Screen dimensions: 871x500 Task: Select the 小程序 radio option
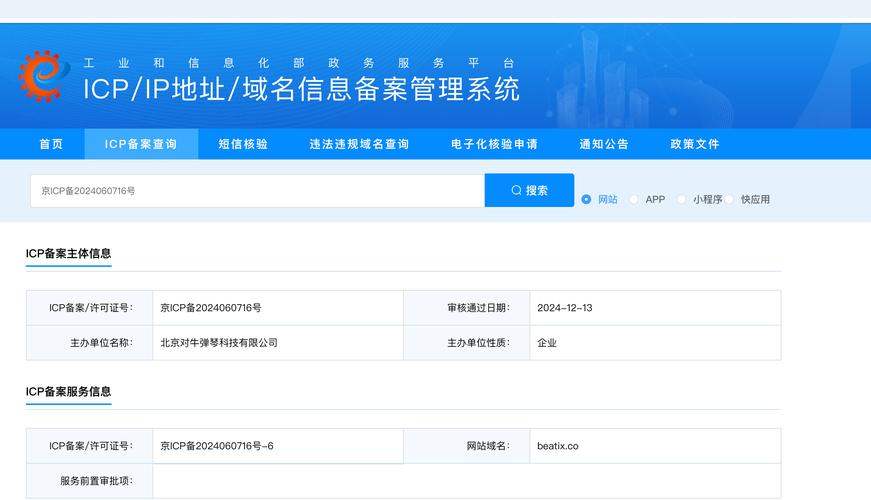coord(682,199)
